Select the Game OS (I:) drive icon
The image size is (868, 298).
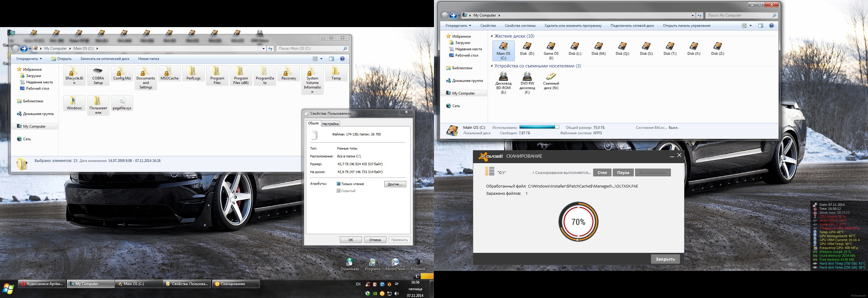(x=551, y=51)
